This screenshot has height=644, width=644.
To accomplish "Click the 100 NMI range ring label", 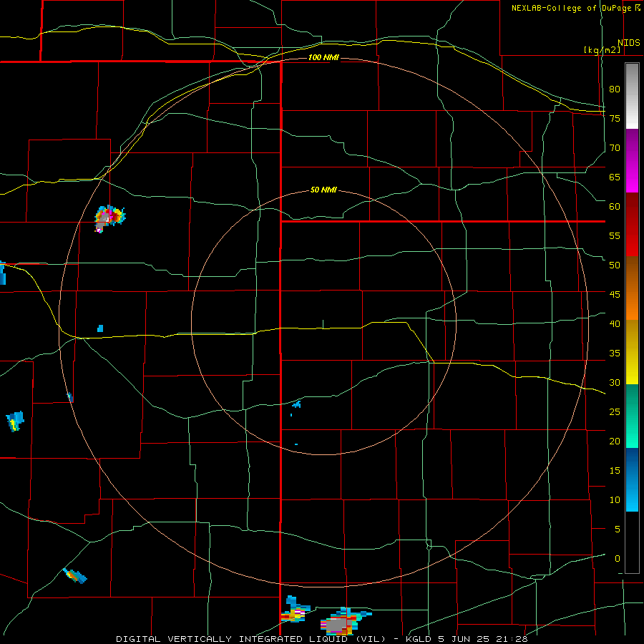I will [x=323, y=57].
